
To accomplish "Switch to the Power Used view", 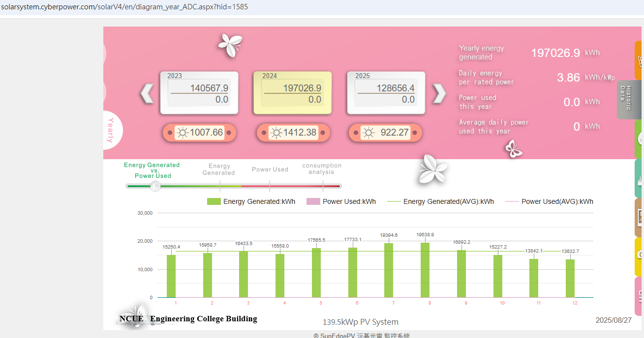I will click(x=270, y=169).
